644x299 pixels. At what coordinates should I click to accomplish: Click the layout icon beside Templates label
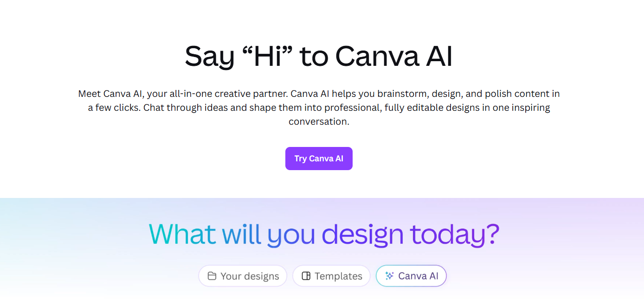pos(307,275)
